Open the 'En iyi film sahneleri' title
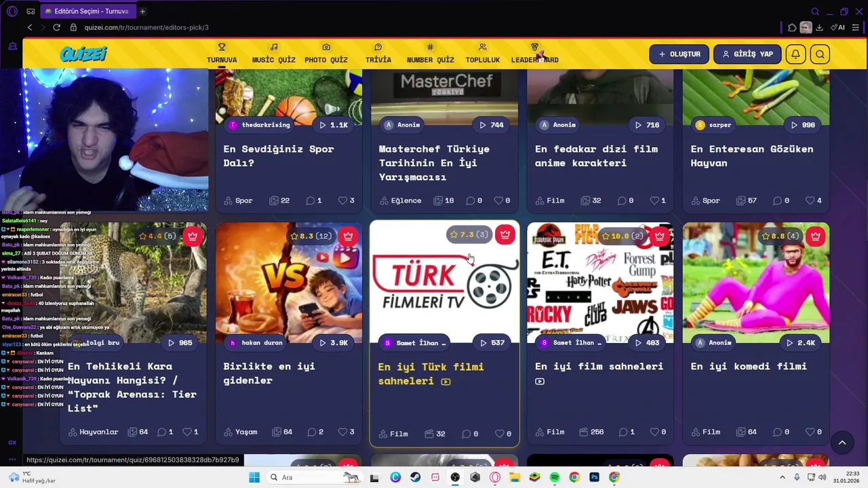 pyautogui.click(x=599, y=366)
